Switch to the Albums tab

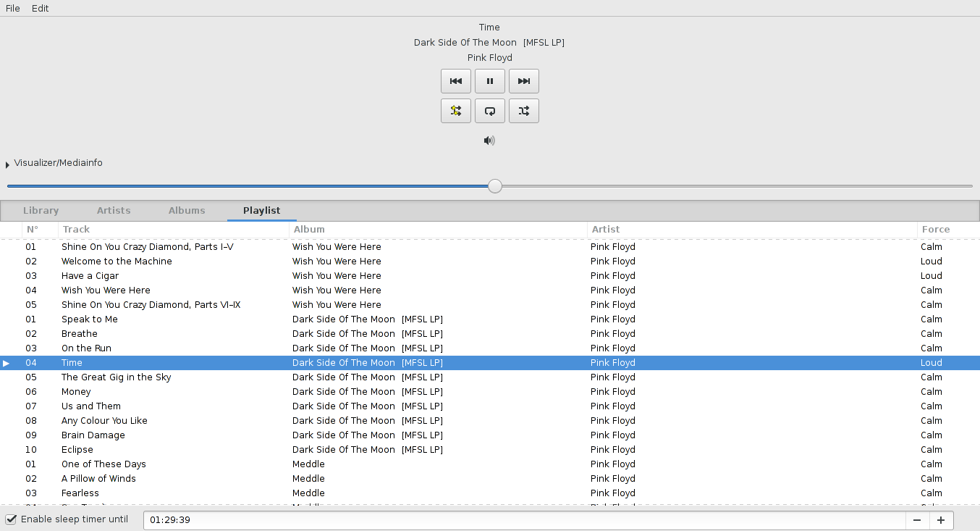pos(187,211)
